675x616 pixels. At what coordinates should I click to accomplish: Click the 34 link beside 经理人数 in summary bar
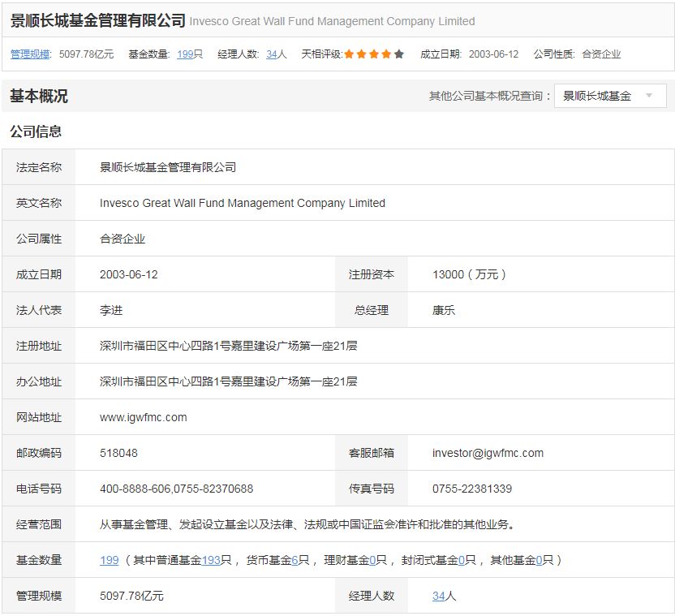(272, 54)
